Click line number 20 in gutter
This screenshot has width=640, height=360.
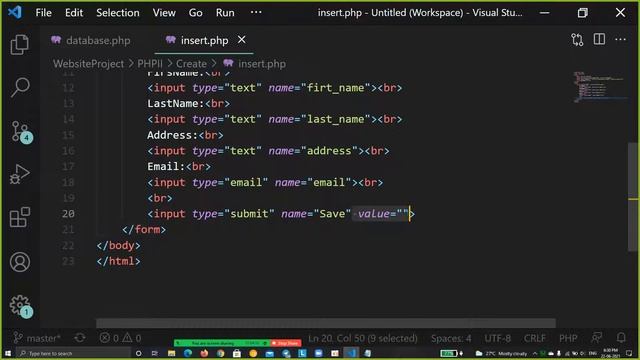68,213
